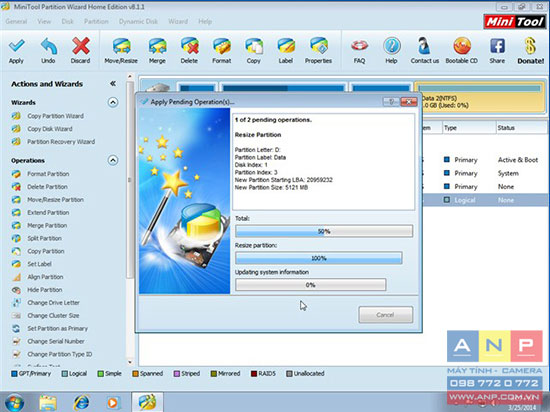This screenshot has width=550, height=412.
Task: Collapse the Operations section chevron
Action: (113, 161)
